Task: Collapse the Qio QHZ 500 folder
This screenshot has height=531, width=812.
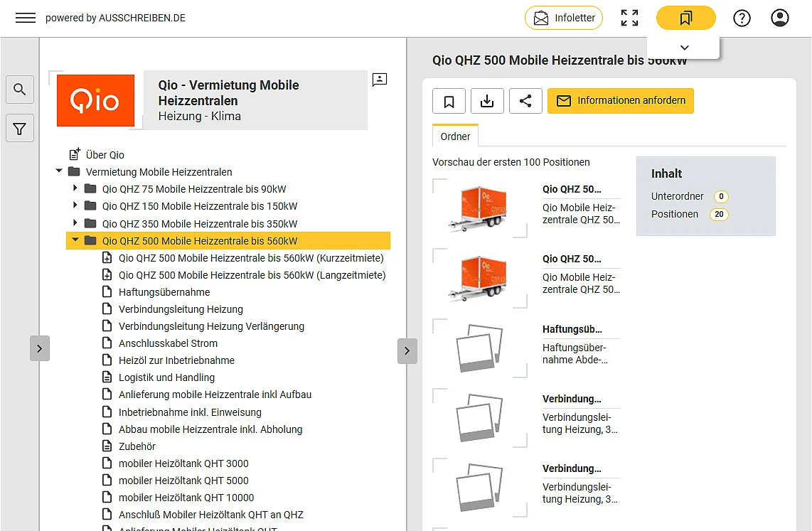Action: pos(75,240)
